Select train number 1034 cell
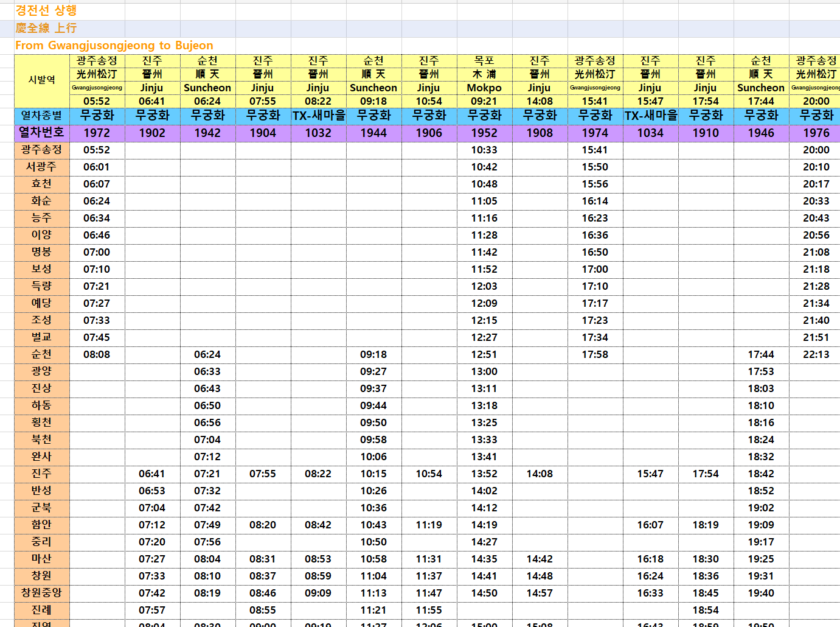 pos(650,133)
